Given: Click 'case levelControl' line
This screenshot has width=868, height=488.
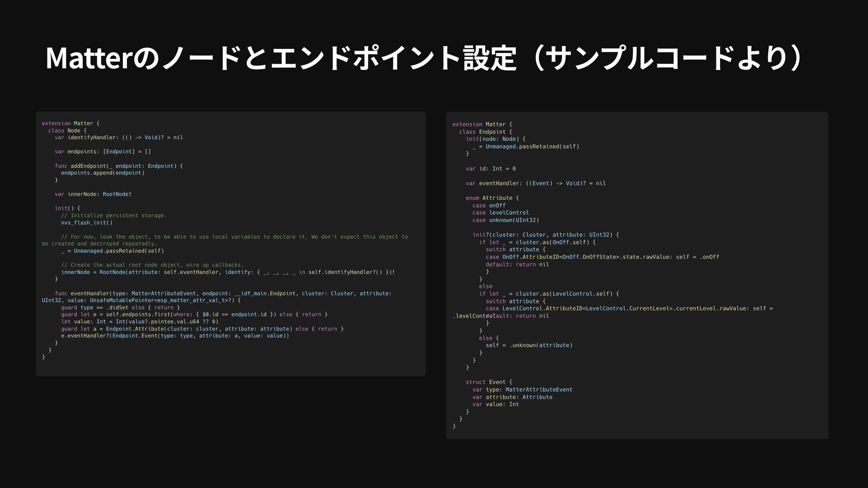Looking at the screenshot, I should coord(500,213).
